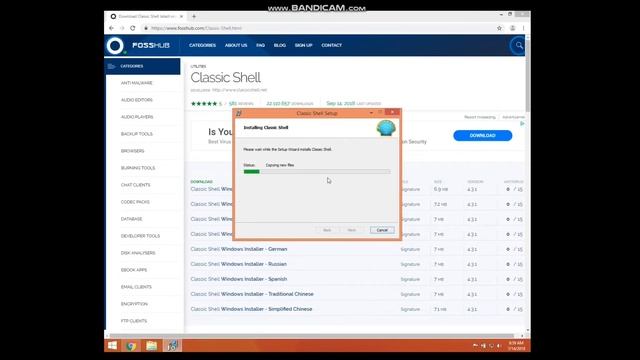Close the FossHub browser tab
The image size is (640, 360).
(182, 16)
